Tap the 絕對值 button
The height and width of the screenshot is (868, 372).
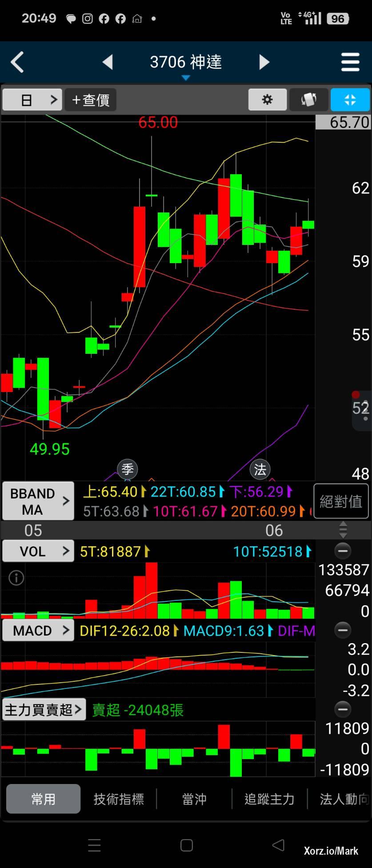click(341, 501)
